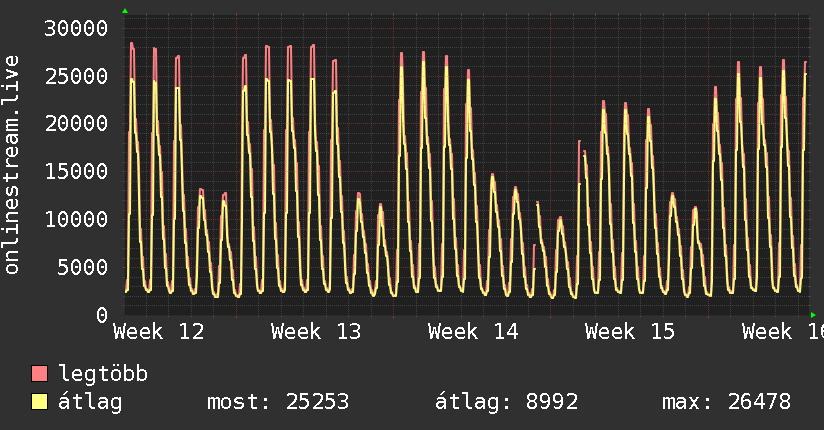Click the 25000 y-axis label
This screenshot has width=824, height=430.
[x=76, y=76]
